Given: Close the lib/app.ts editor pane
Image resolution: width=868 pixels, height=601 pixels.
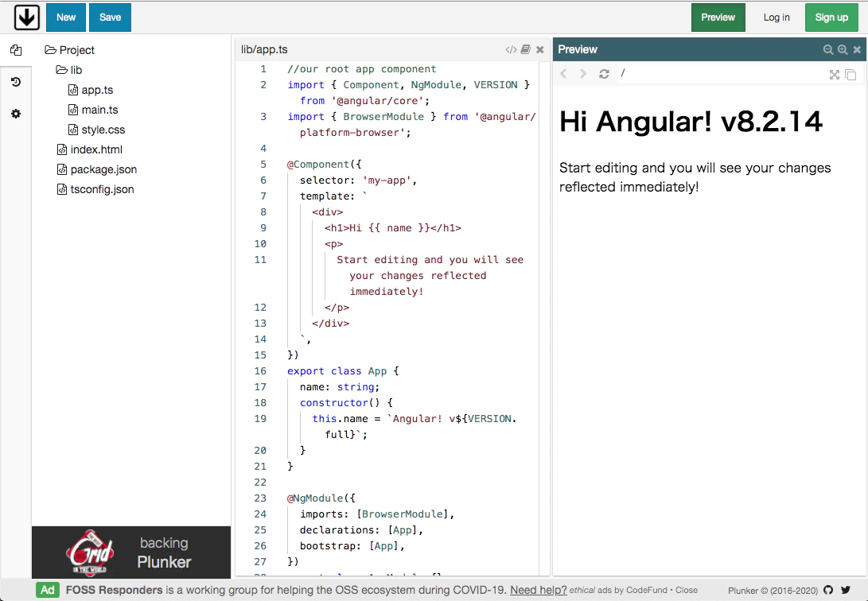Looking at the screenshot, I should click(540, 50).
